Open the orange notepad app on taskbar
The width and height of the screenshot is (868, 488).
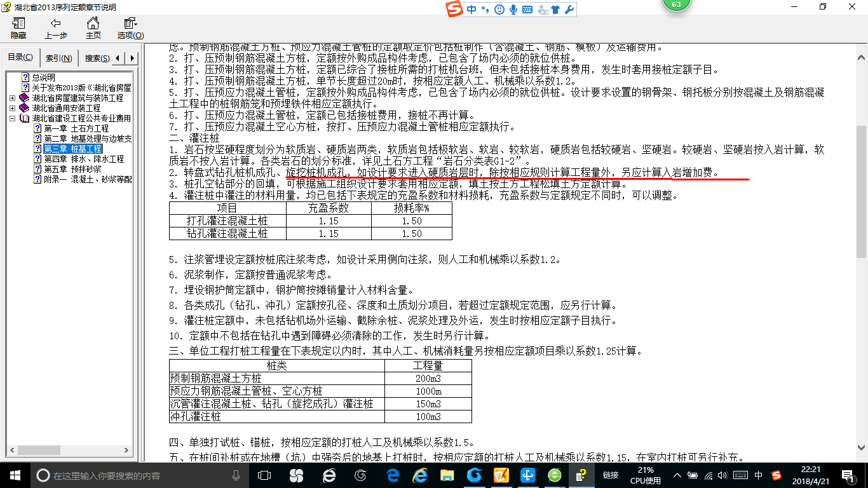click(x=501, y=475)
